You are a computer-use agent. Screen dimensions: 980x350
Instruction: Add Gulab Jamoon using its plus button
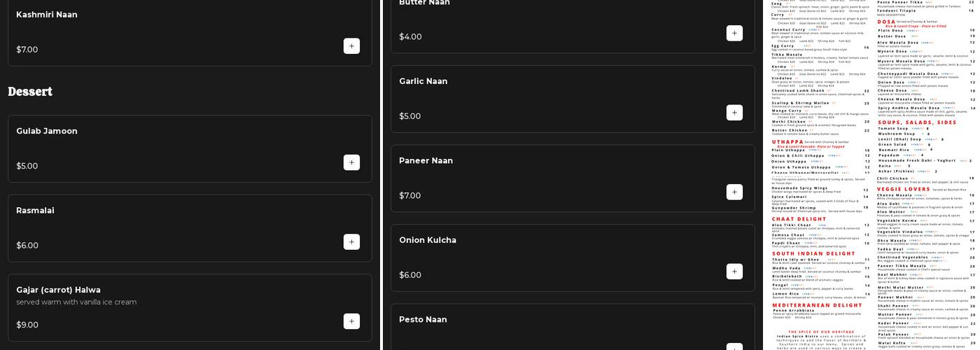[x=351, y=162]
